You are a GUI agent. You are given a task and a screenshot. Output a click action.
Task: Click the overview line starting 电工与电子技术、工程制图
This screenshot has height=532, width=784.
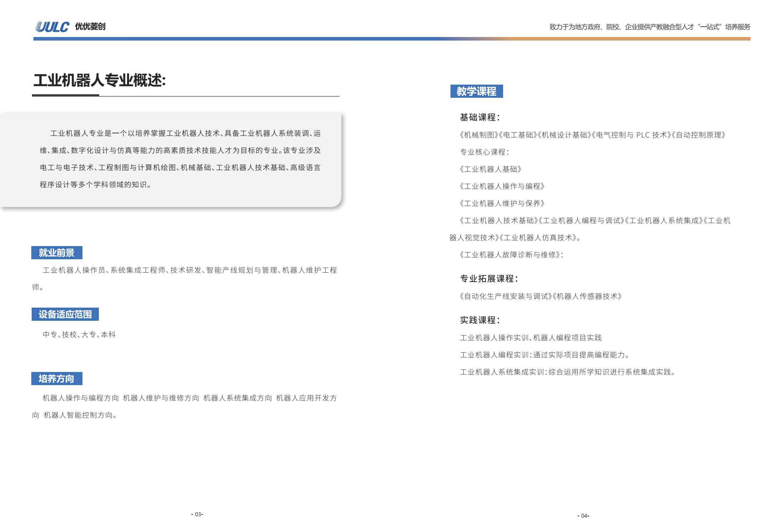tap(180, 167)
